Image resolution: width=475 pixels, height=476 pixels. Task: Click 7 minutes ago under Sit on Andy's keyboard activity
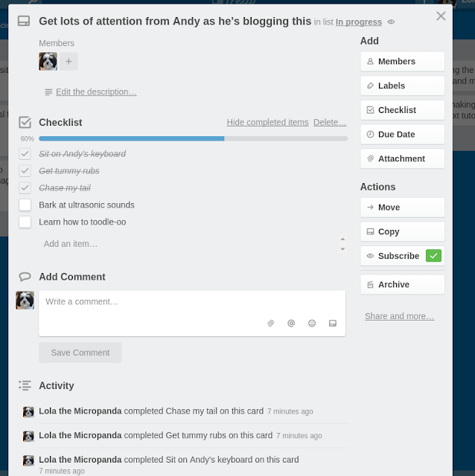point(62,471)
